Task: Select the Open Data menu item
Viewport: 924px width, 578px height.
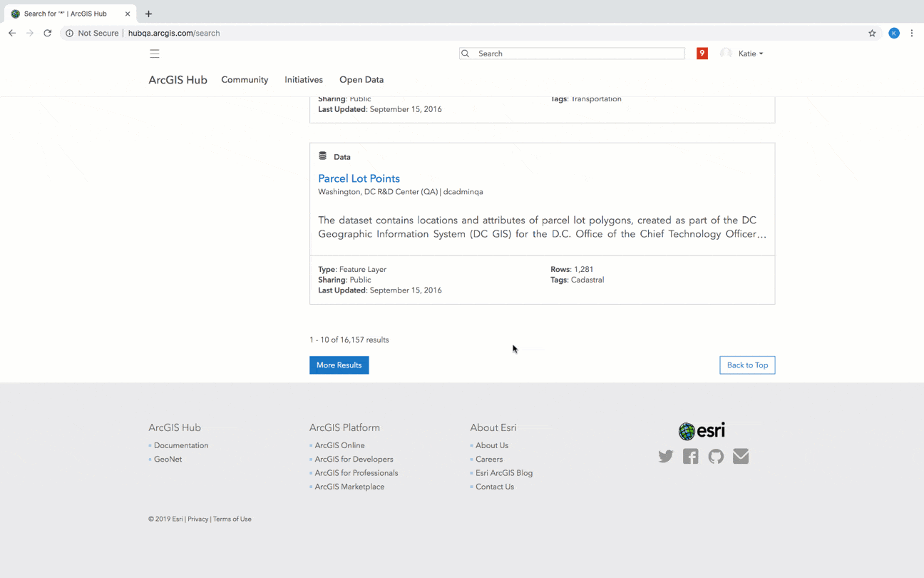Action: (361, 80)
